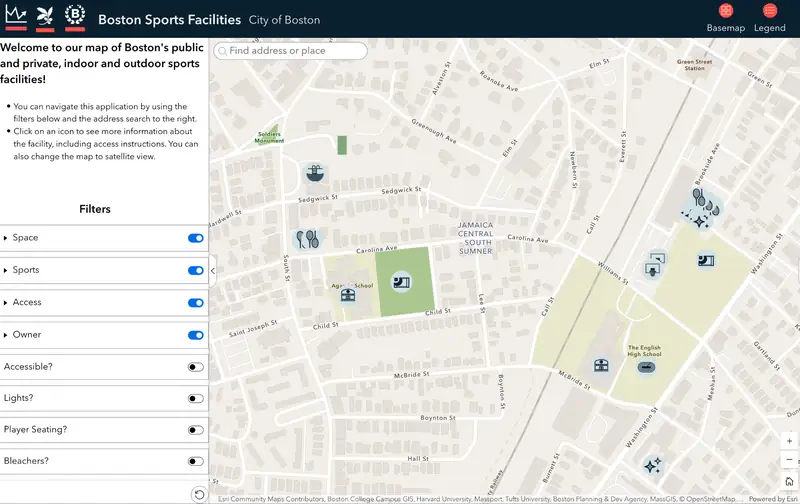This screenshot has height=504, width=800.
Task: Expand the Access filter section
Action: point(6,303)
